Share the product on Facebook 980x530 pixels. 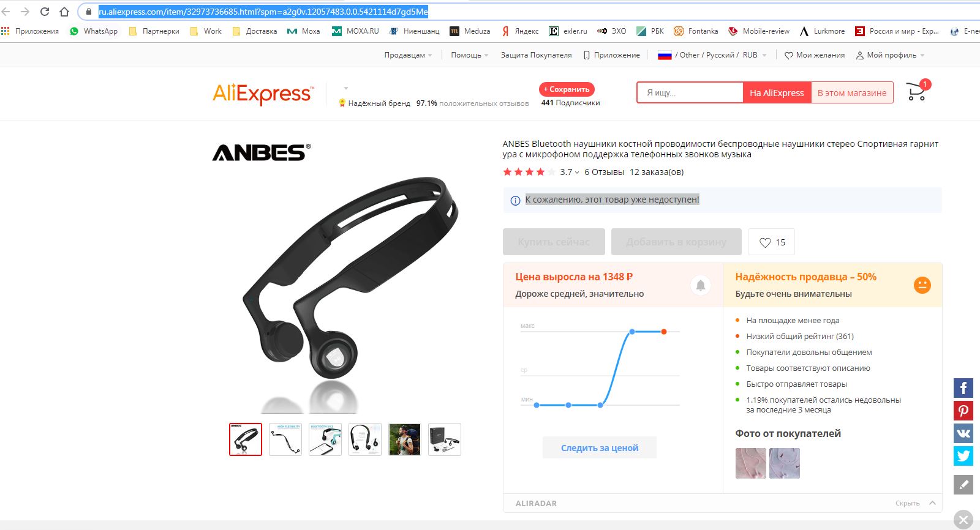pos(963,388)
